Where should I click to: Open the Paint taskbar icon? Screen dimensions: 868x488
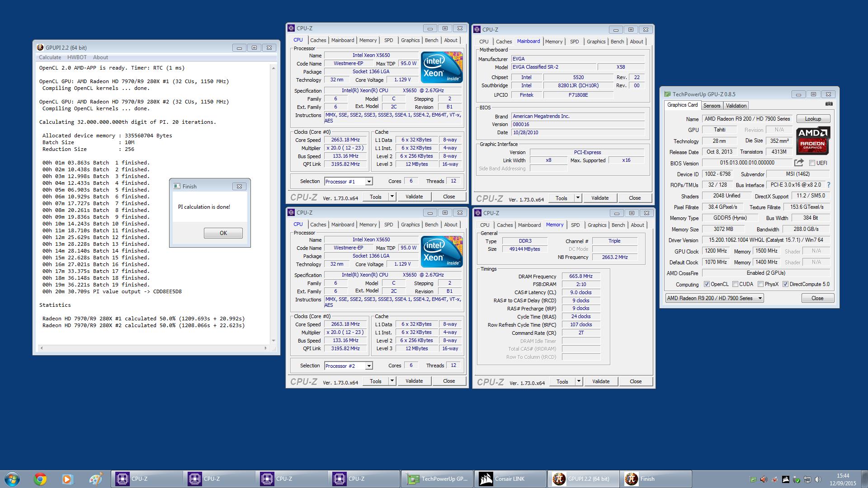(x=95, y=479)
